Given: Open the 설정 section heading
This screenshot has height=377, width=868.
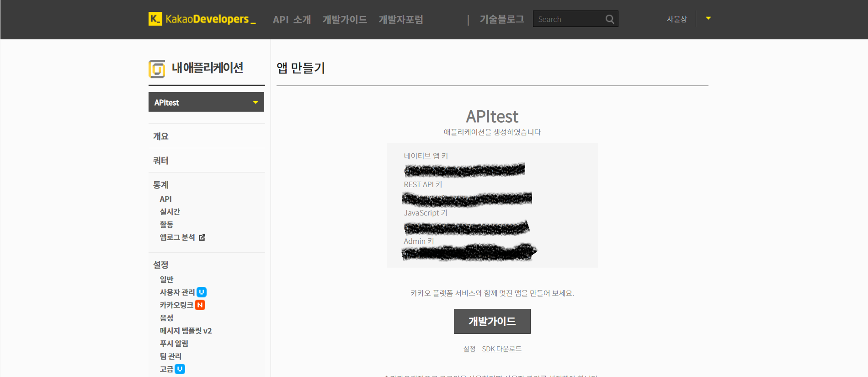Looking at the screenshot, I should click(x=161, y=265).
